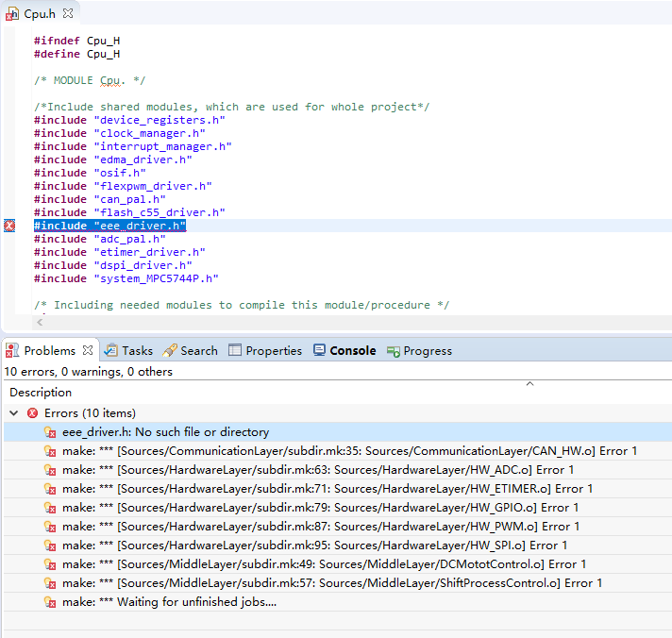Click the Tasks clipboard icon
Screen dimensions: 672x638
pos(111,350)
